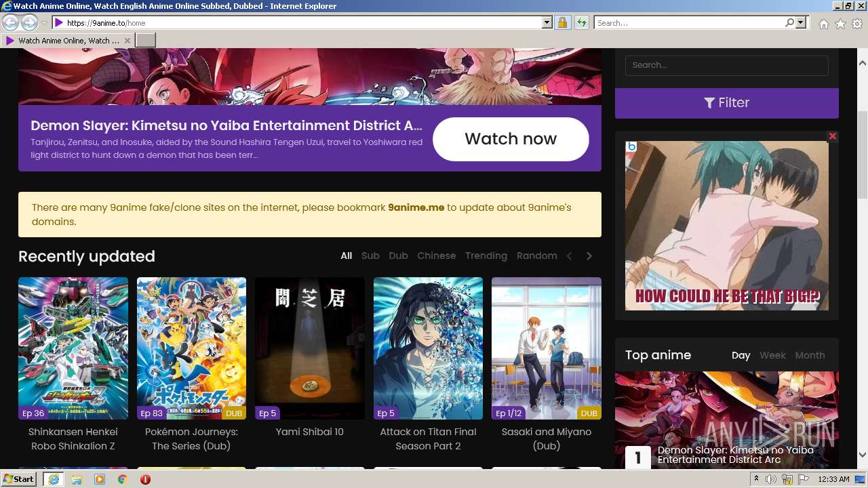
Task: Open the Attack on Titan Final Season poster
Action: pos(428,348)
